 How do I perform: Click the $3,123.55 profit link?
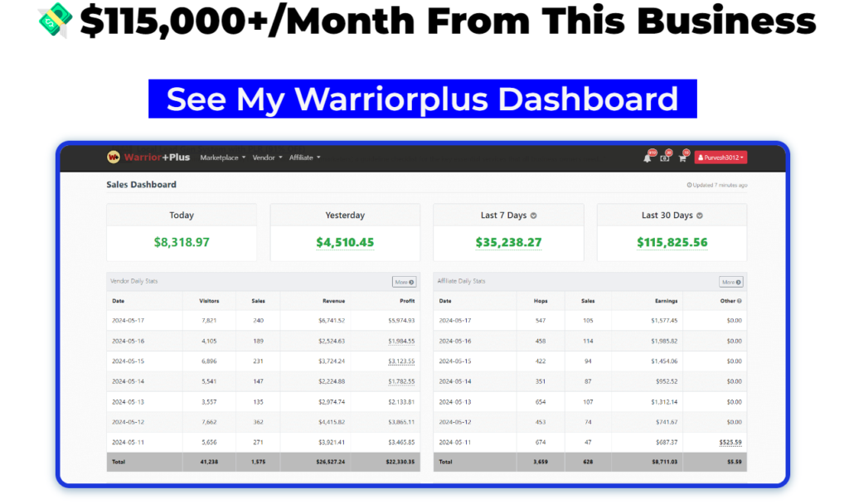[401, 361]
